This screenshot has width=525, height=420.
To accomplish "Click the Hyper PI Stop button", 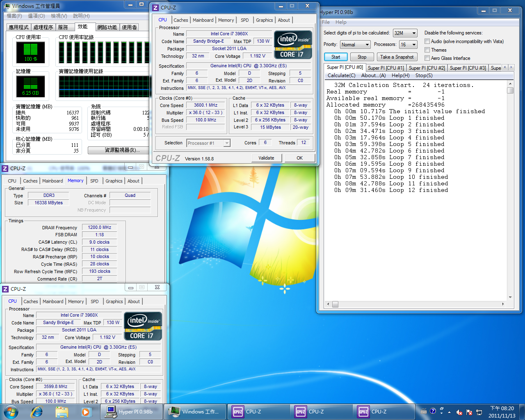I will [362, 57].
